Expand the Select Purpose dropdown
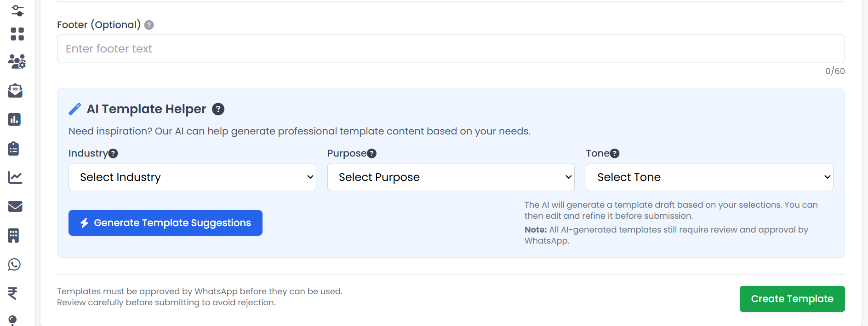This screenshot has width=868, height=326. click(451, 177)
